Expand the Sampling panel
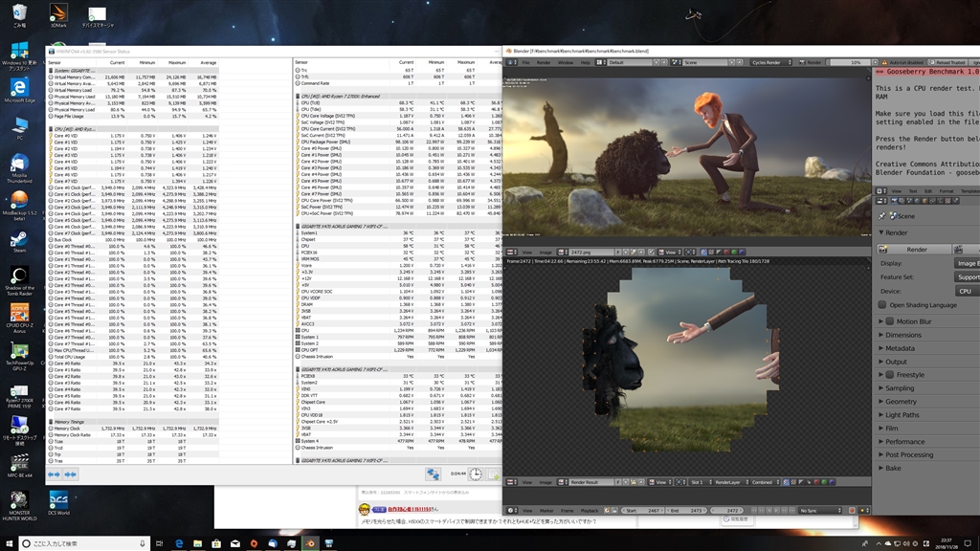980x551 pixels. pyautogui.click(x=898, y=388)
